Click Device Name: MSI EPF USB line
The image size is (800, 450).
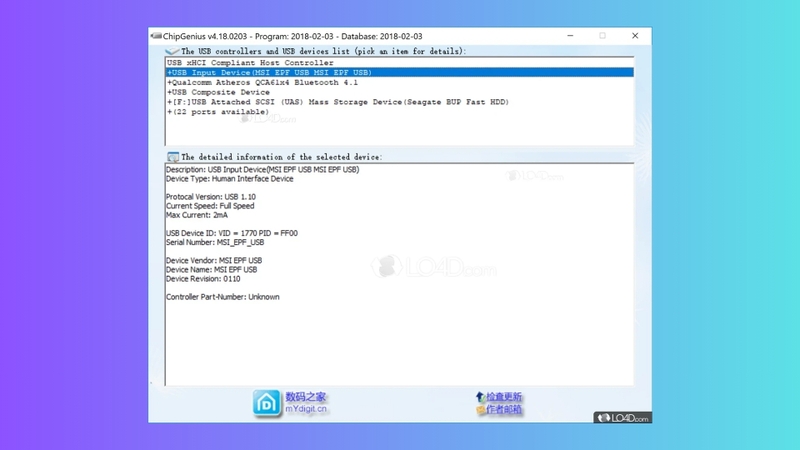pyautogui.click(x=211, y=270)
